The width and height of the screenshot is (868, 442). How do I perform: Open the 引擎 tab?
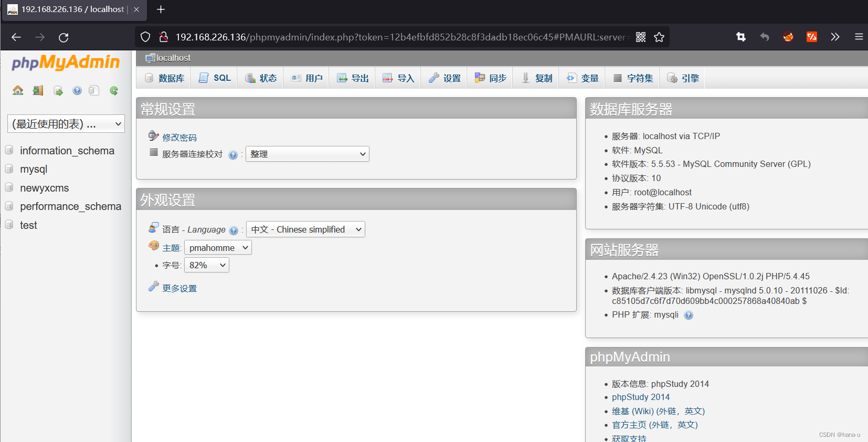[682, 78]
